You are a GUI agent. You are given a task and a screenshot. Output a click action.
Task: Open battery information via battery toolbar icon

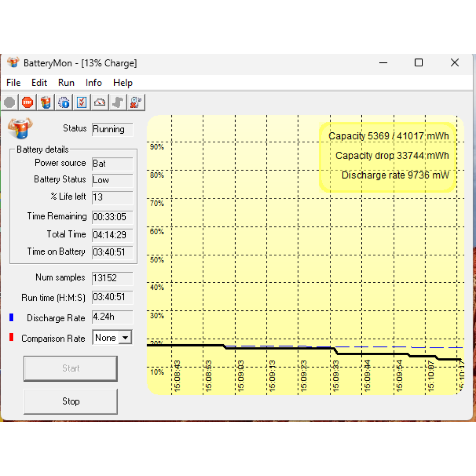click(46, 102)
